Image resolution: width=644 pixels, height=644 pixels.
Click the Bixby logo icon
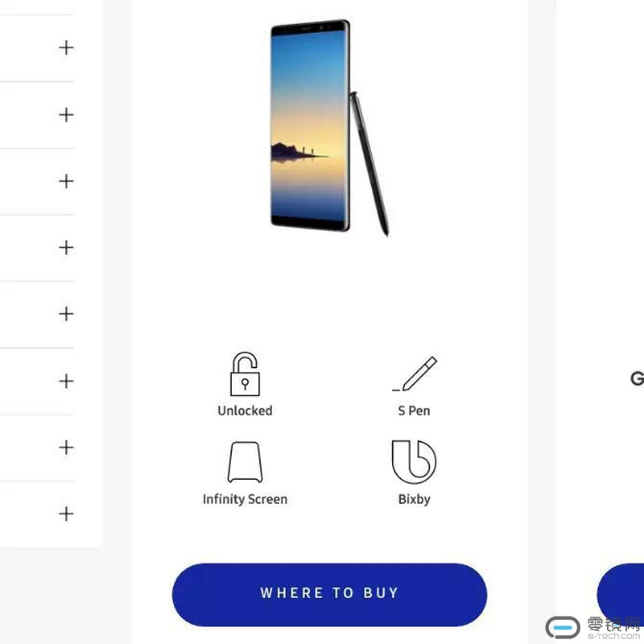(x=414, y=461)
